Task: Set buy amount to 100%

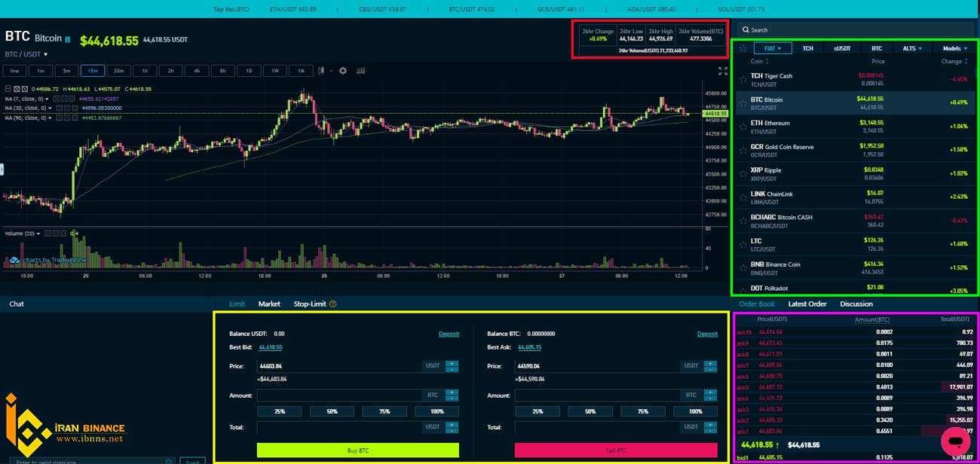Action: tap(436, 411)
